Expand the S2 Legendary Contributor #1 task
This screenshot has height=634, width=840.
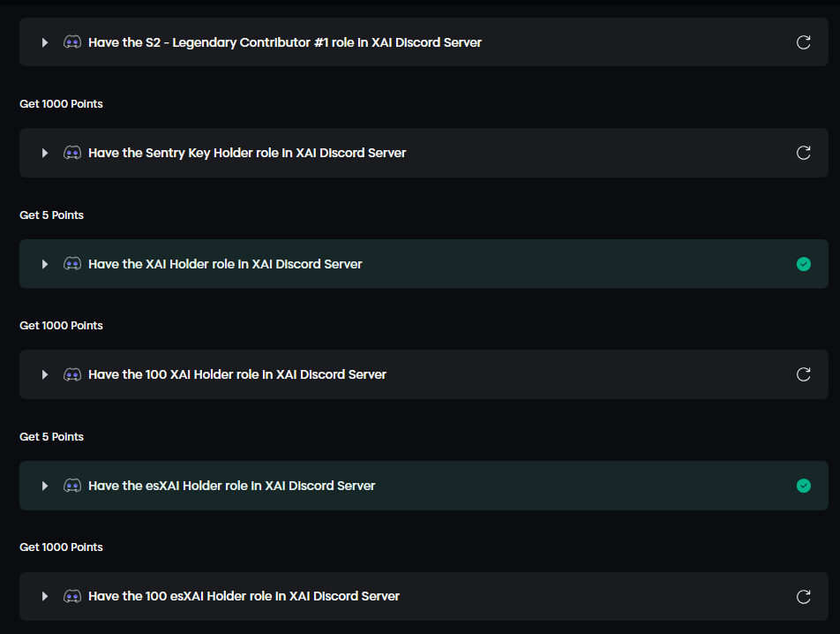click(x=45, y=42)
